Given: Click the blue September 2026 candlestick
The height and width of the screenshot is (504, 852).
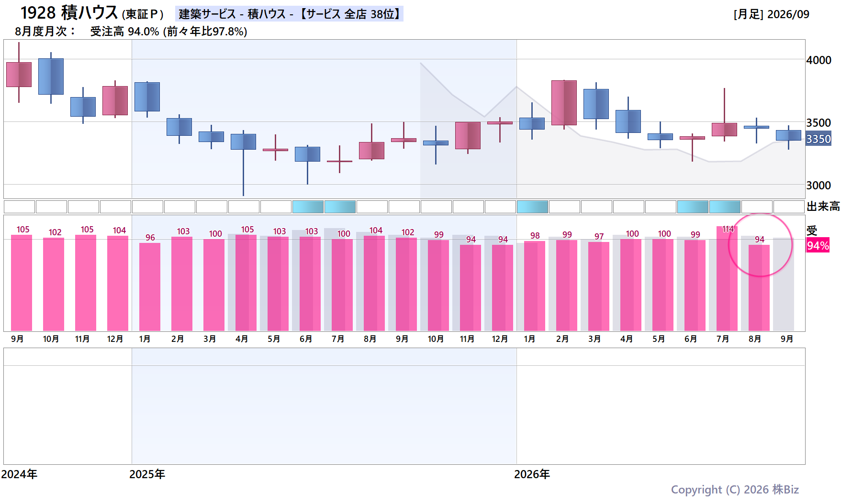Looking at the screenshot, I should click(788, 135).
